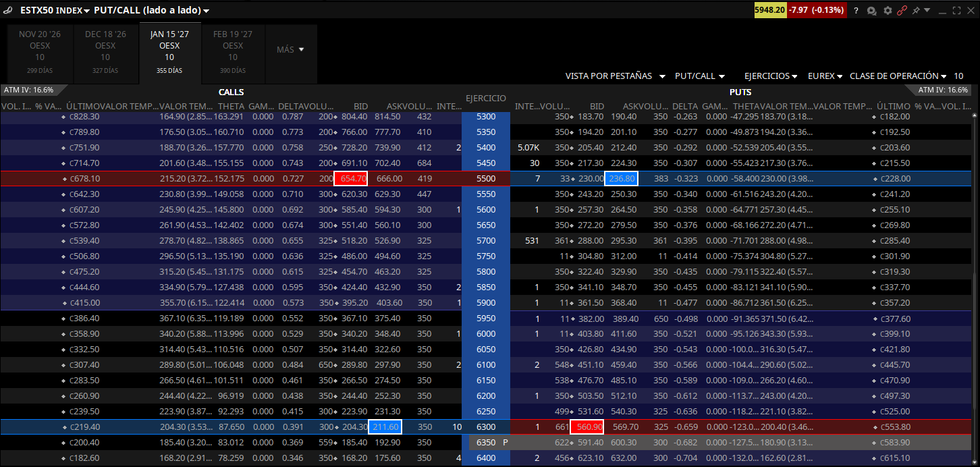
Task: Click the blue call ask 211.60
Action: pos(385,427)
